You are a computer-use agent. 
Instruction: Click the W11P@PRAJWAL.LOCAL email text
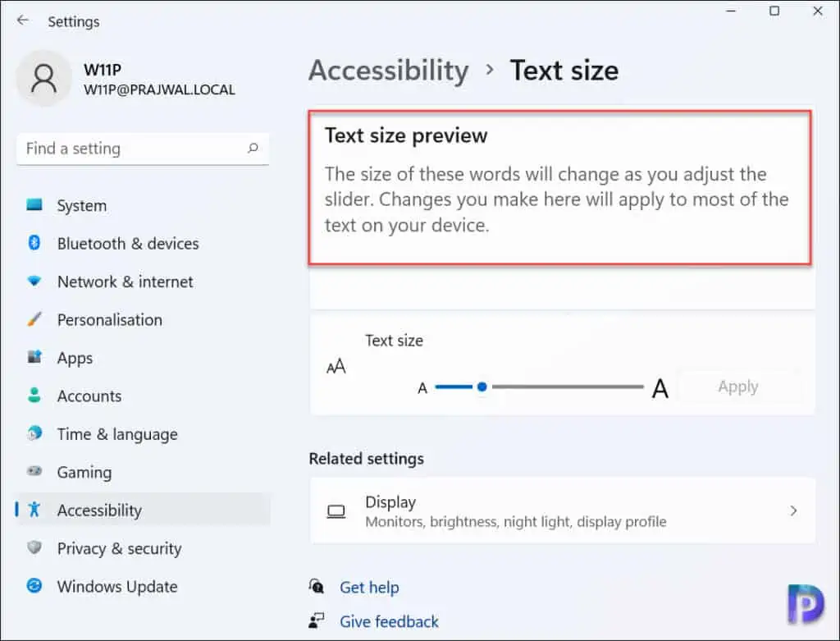pyautogui.click(x=159, y=89)
